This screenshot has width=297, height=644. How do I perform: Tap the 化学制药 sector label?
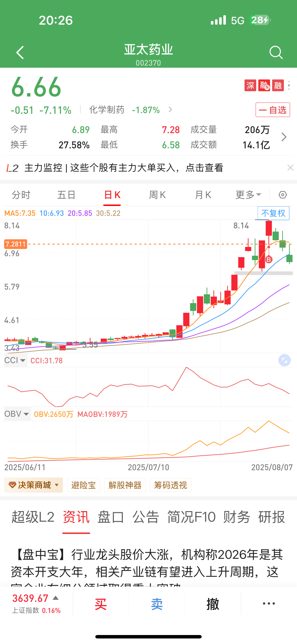107,110
